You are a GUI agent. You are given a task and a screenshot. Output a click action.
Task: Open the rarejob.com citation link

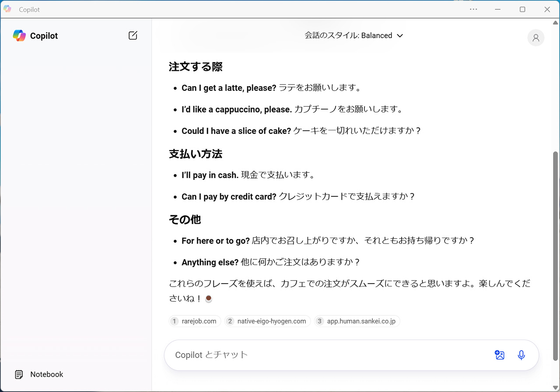pyautogui.click(x=195, y=321)
